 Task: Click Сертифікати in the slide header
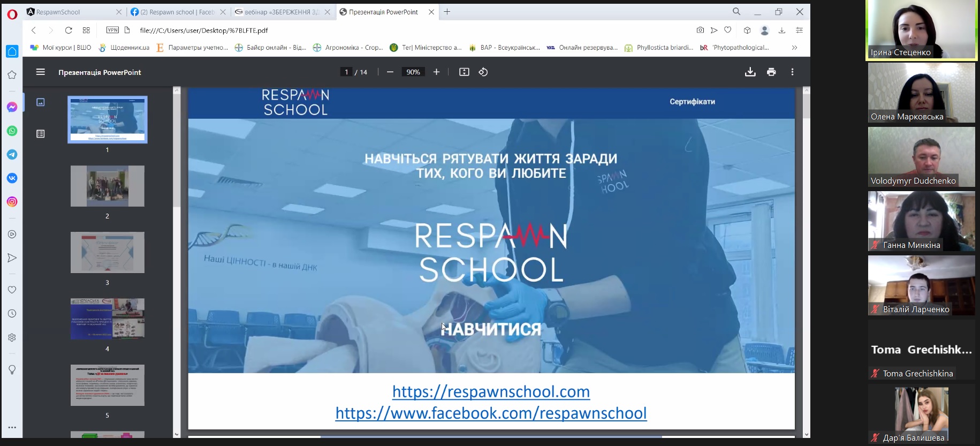point(692,102)
